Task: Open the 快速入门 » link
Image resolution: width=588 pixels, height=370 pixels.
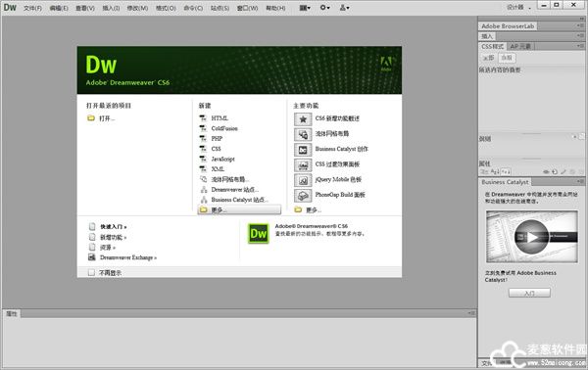Action: pyautogui.click(x=114, y=227)
